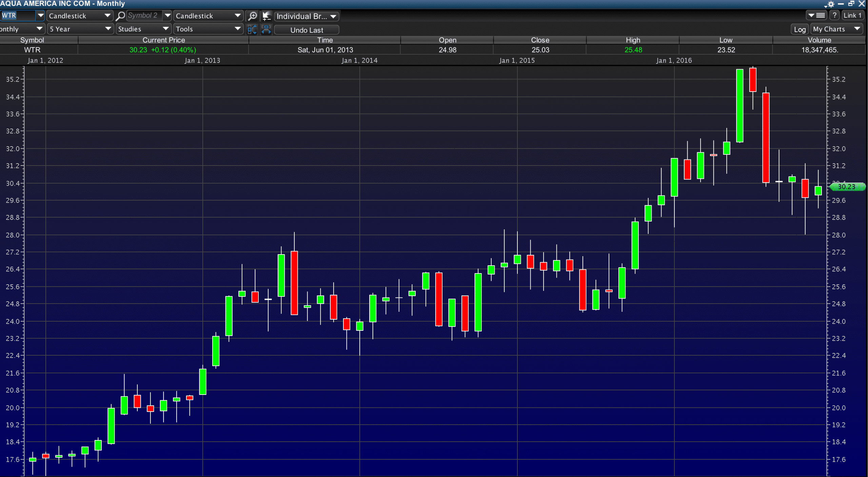Expand the My Charts dropdown
868x477 pixels.
836,29
